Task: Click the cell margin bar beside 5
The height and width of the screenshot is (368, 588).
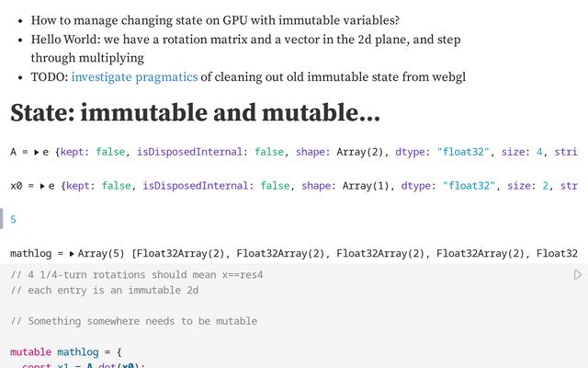Action: pyautogui.click(x=2, y=219)
